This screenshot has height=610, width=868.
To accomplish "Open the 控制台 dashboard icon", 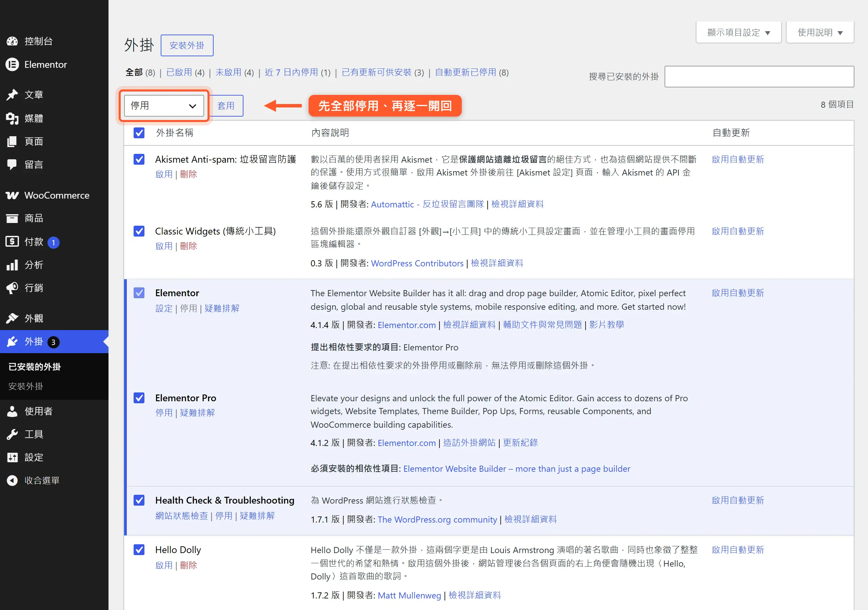I will (x=12, y=41).
